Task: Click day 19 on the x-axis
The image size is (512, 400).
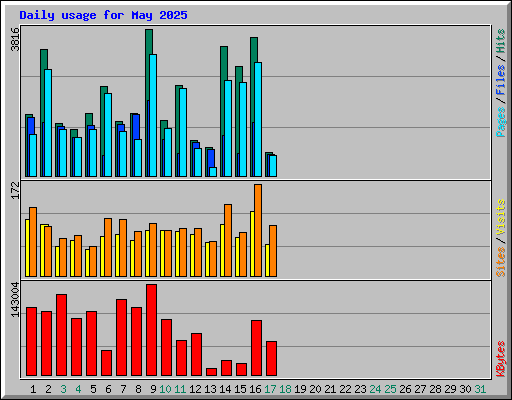Action: pyautogui.click(x=300, y=389)
